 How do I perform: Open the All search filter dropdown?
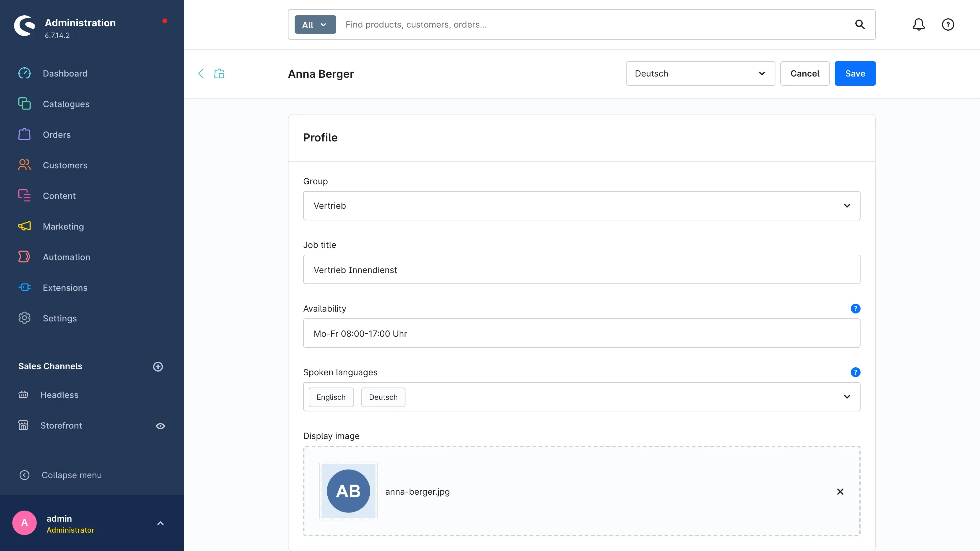pyautogui.click(x=315, y=25)
